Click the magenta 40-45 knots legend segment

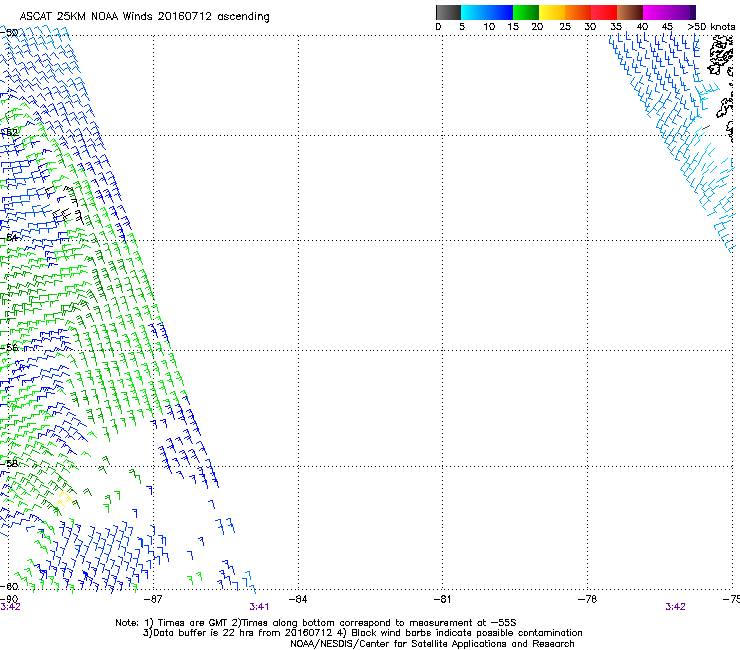656,12
